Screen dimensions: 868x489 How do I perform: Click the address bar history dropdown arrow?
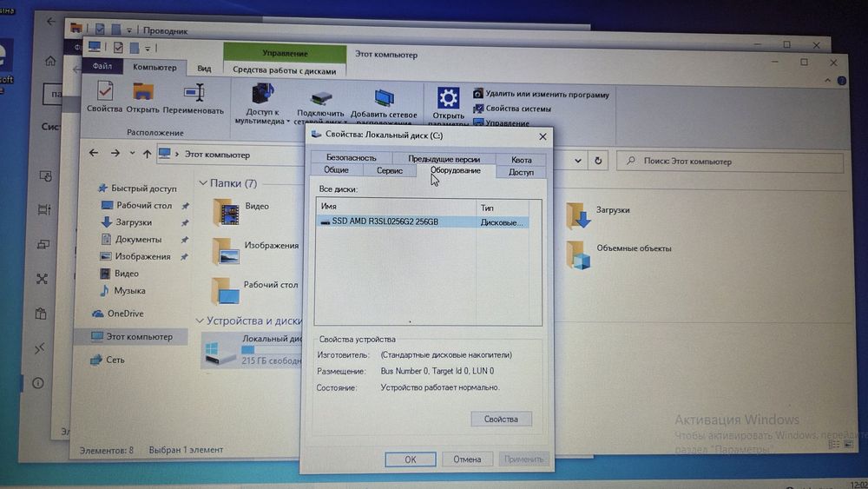click(577, 161)
